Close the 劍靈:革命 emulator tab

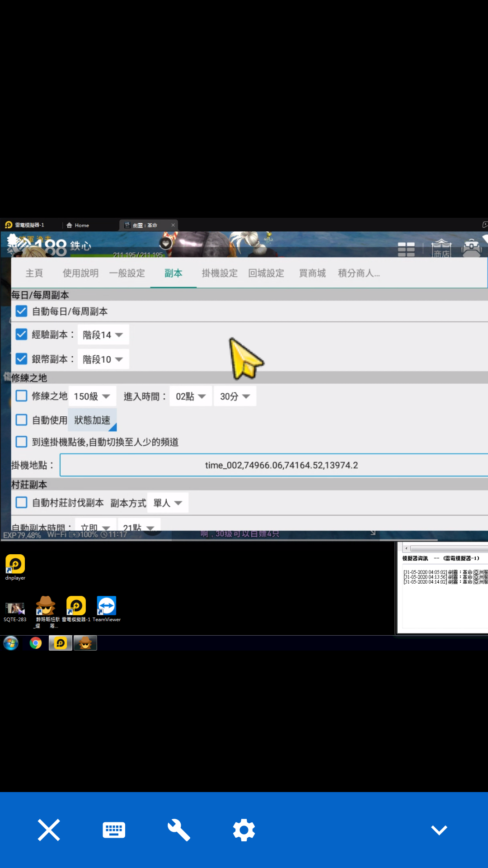click(x=173, y=225)
